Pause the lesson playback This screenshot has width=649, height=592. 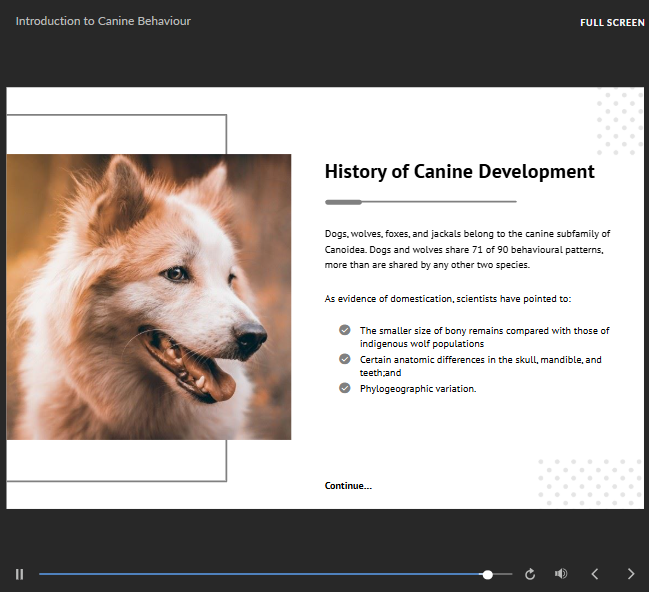coord(19,574)
